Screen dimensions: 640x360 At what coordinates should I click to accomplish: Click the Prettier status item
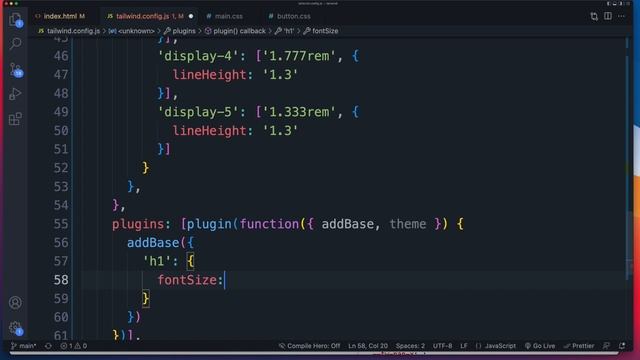[x=579, y=346]
